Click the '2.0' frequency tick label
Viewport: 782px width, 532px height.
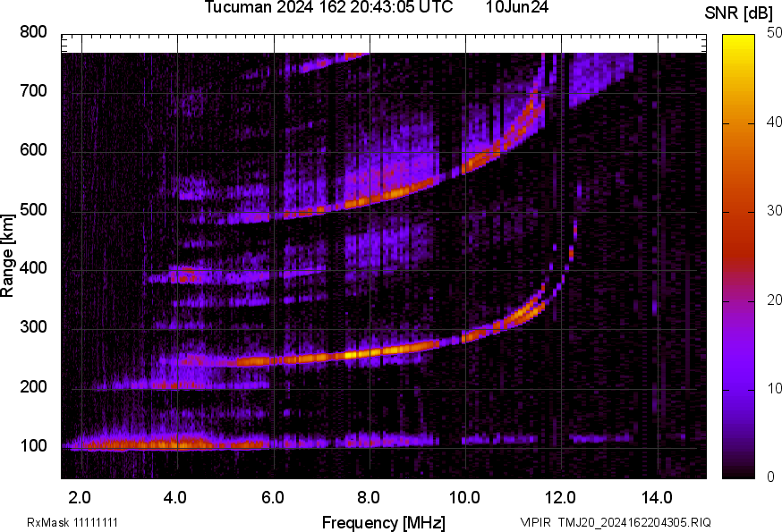pos(80,497)
